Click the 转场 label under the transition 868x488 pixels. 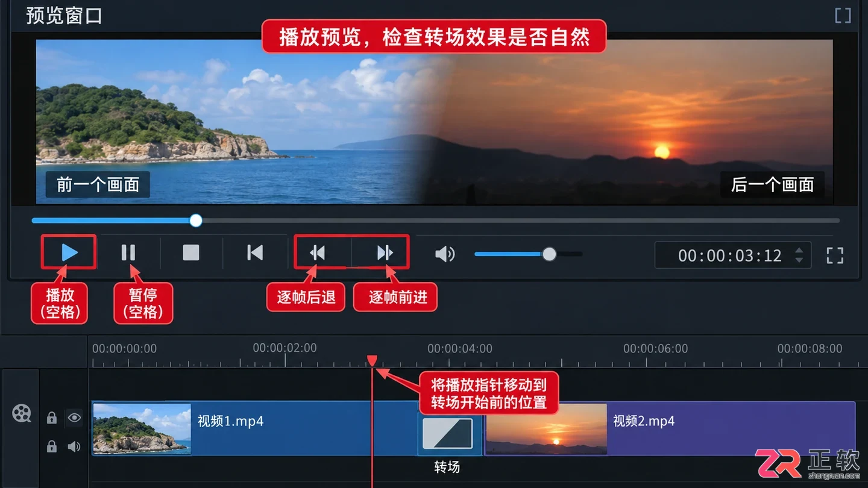(x=447, y=467)
